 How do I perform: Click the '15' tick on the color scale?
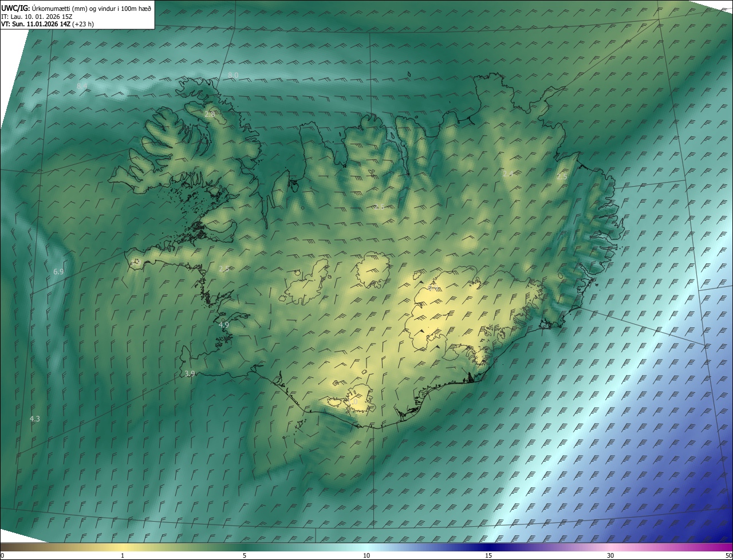[488, 555]
